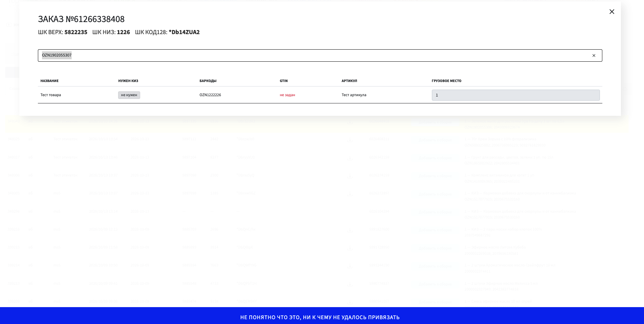Viewport: 644px width, 324px height.
Task: Click the ШК ВЕРХ value 5822235
Action: tap(76, 32)
